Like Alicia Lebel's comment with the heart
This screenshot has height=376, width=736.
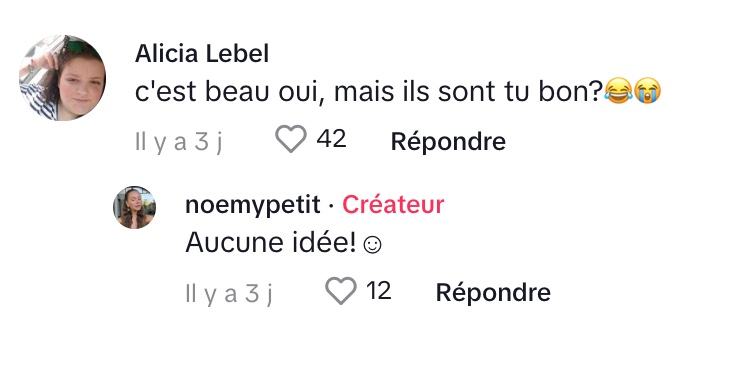291,139
